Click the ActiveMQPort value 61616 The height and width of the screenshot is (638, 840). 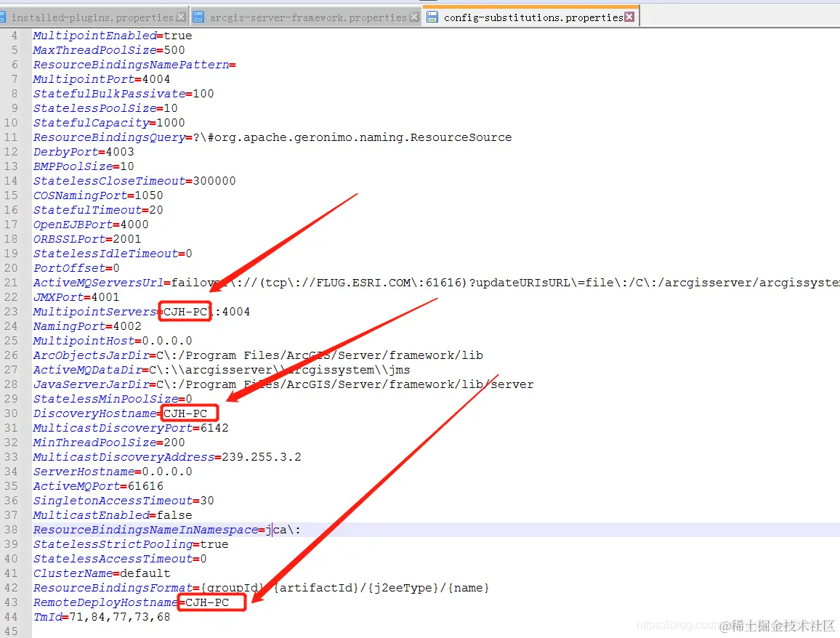tap(146, 486)
